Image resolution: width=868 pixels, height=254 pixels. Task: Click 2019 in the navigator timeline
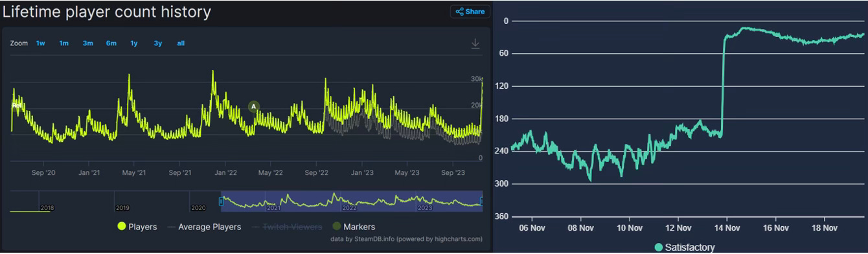(122, 208)
